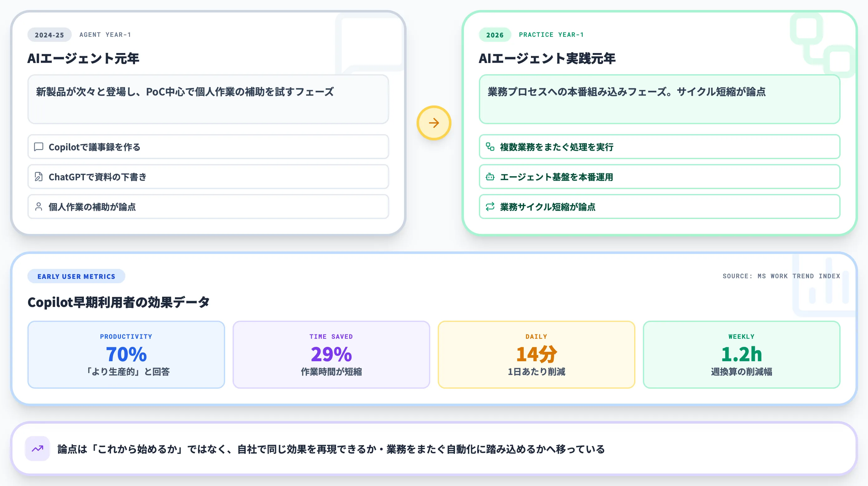Click the 作業時間が短縮 caption
The image size is (868, 486).
coord(331,372)
